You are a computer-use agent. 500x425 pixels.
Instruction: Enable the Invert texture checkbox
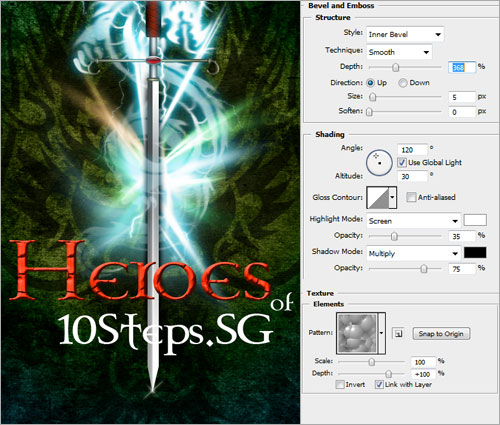(340, 384)
